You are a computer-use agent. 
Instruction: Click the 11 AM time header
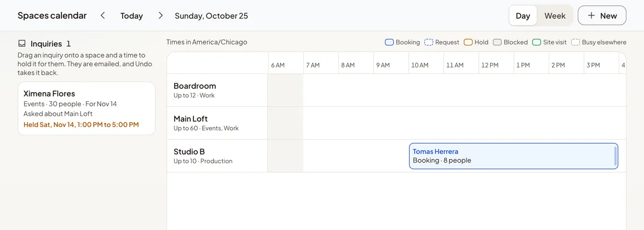[x=455, y=65]
